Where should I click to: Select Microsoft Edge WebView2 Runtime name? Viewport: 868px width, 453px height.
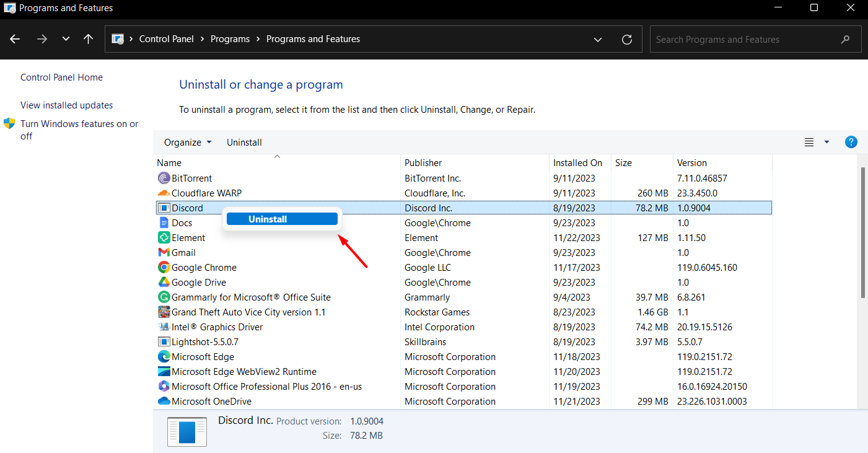[244, 372]
